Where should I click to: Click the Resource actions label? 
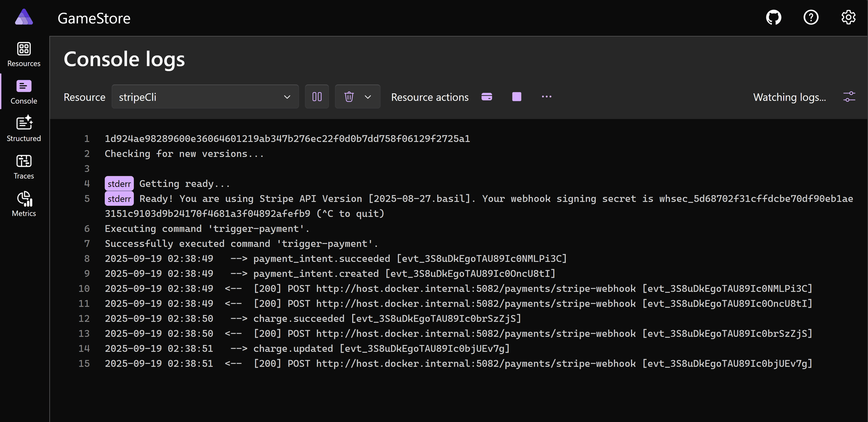(x=430, y=97)
